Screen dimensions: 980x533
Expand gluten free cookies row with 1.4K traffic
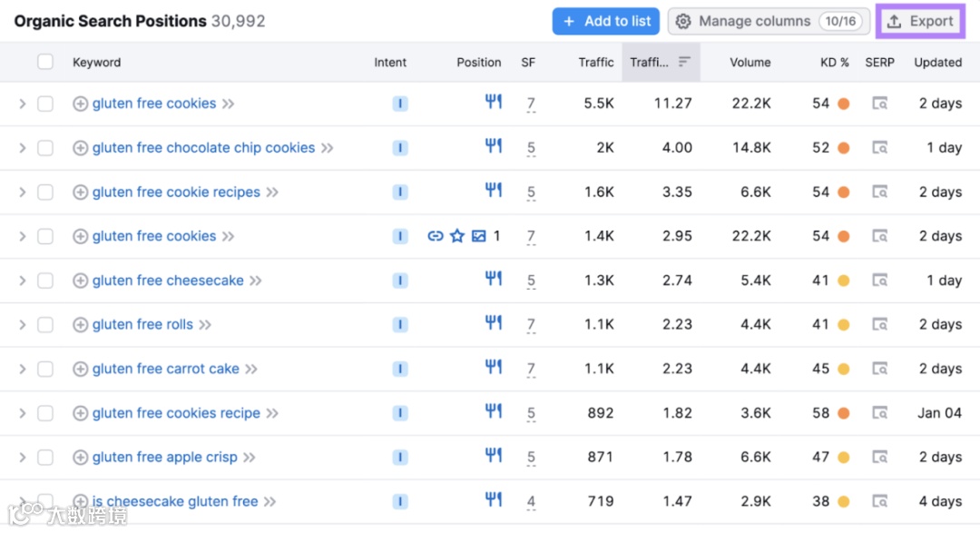click(x=23, y=236)
